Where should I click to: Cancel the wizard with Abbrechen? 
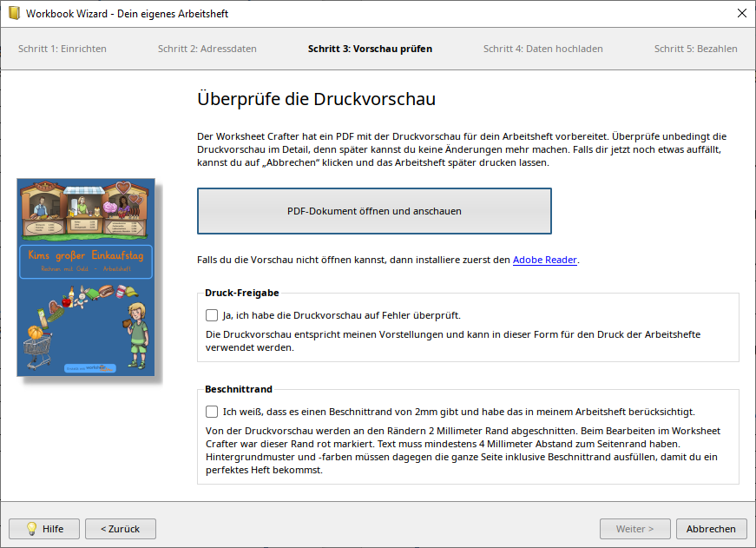coord(711,529)
